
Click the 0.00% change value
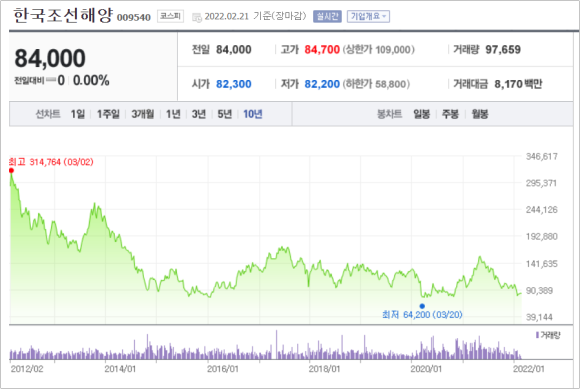pos(91,80)
